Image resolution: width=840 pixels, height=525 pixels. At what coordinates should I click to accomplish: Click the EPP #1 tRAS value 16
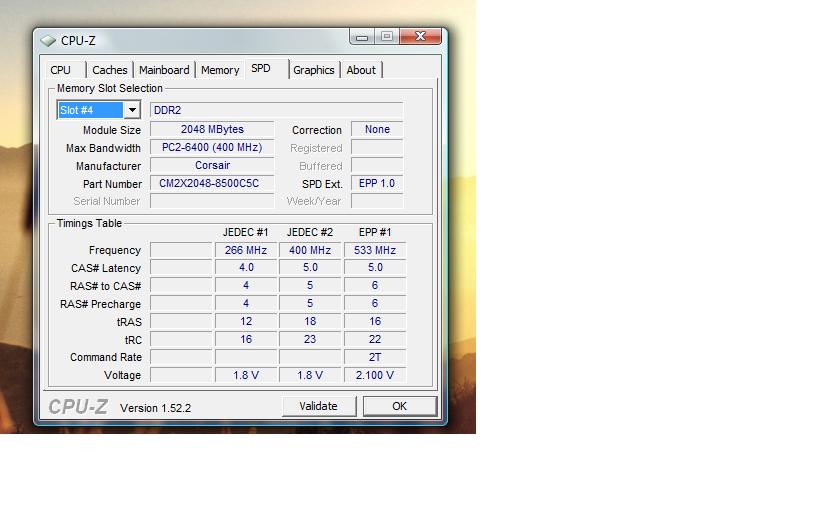375,321
